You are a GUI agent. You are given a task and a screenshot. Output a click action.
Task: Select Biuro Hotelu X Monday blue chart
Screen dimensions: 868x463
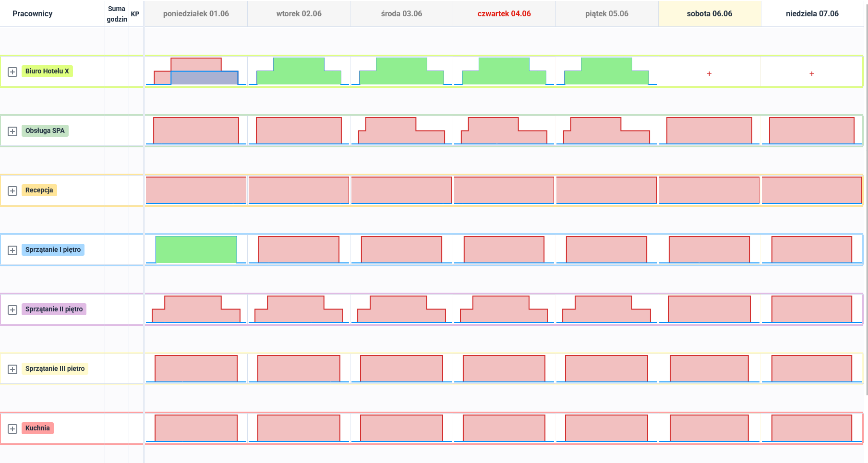tap(205, 78)
